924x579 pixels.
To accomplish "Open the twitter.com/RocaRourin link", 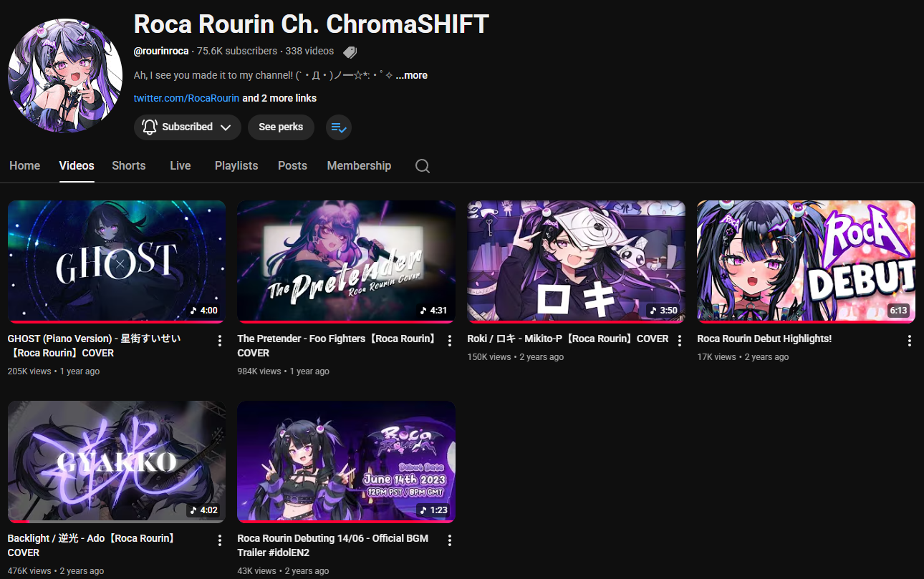I will click(x=186, y=98).
